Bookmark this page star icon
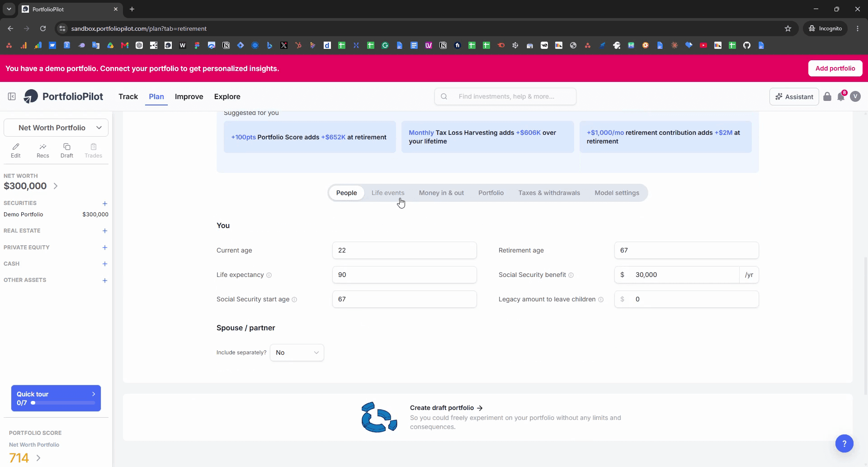 point(788,29)
